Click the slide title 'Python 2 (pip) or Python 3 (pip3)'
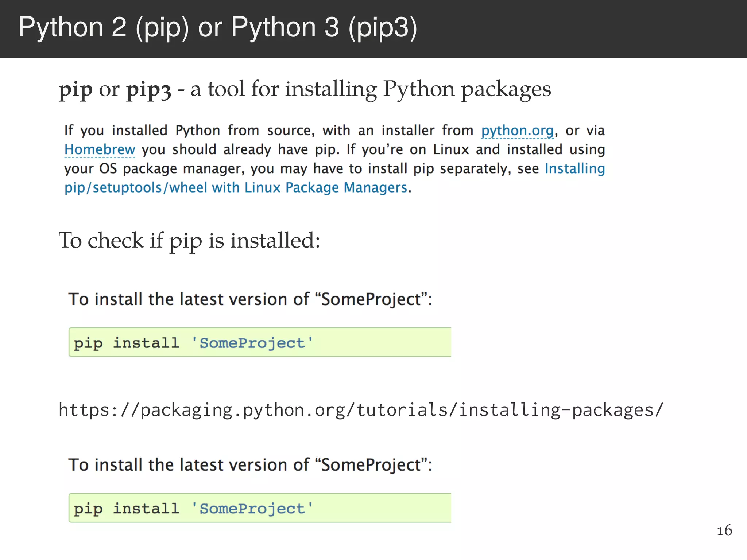747x560 pixels. 218,27
